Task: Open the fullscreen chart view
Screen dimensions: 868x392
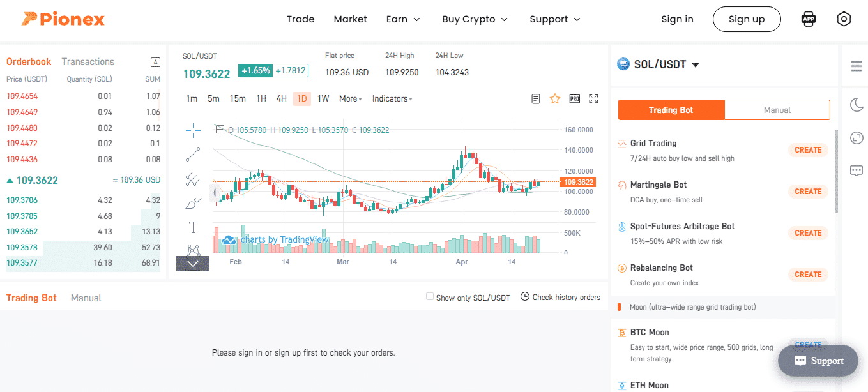Action: [593, 98]
